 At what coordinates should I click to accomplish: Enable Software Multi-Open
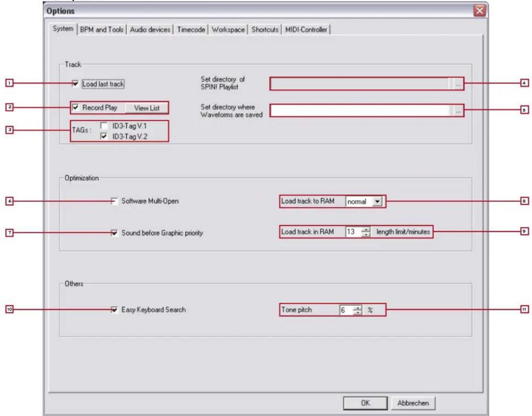(x=114, y=201)
